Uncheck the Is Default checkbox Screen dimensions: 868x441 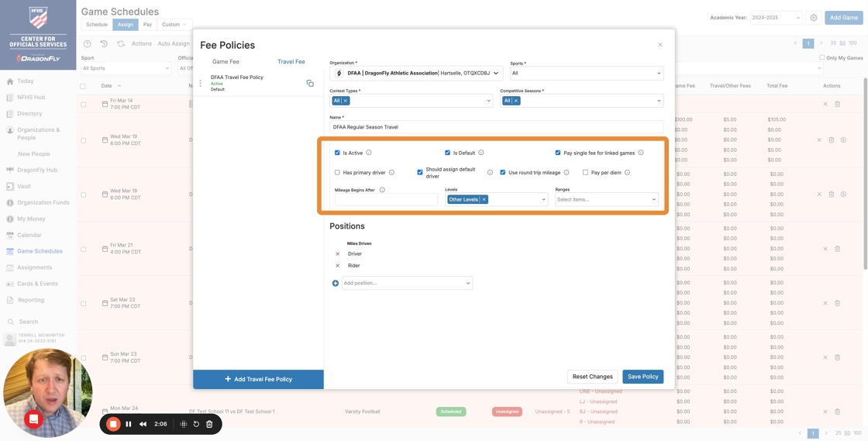coord(447,153)
